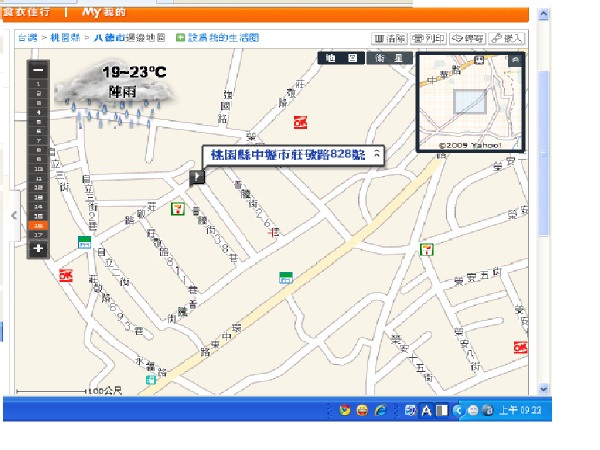Click the 列印 print button

(x=429, y=38)
